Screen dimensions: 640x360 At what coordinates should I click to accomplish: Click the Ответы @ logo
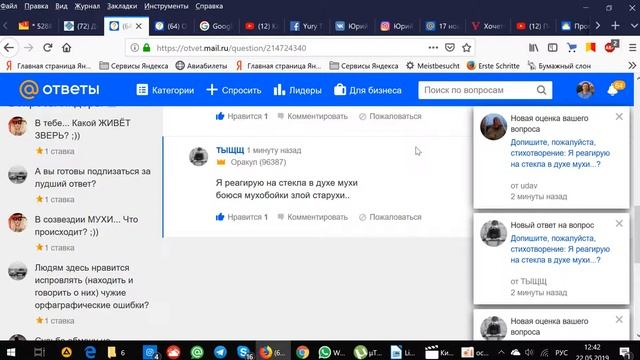click(x=59, y=89)
